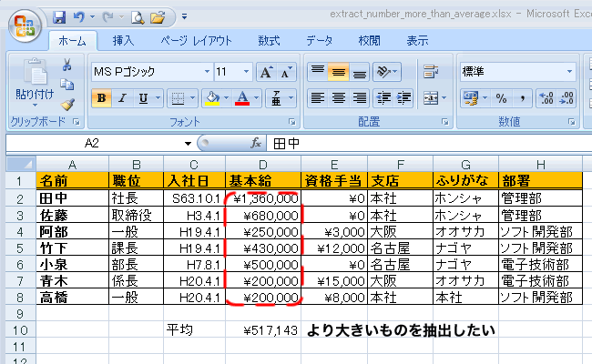Screen dimensions: 592x364
Task: Open print preview from quick access
Action: point(138,17)
